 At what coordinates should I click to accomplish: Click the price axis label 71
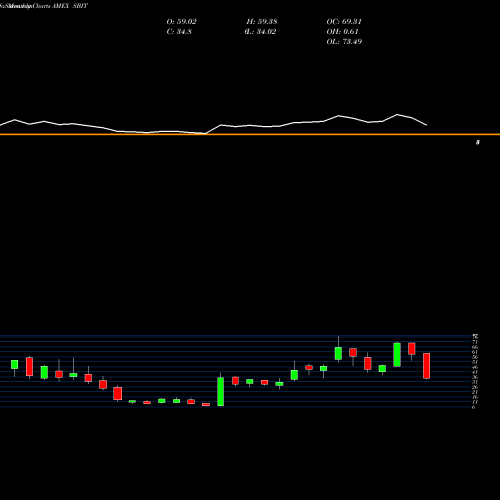click(x=475, y=342)
